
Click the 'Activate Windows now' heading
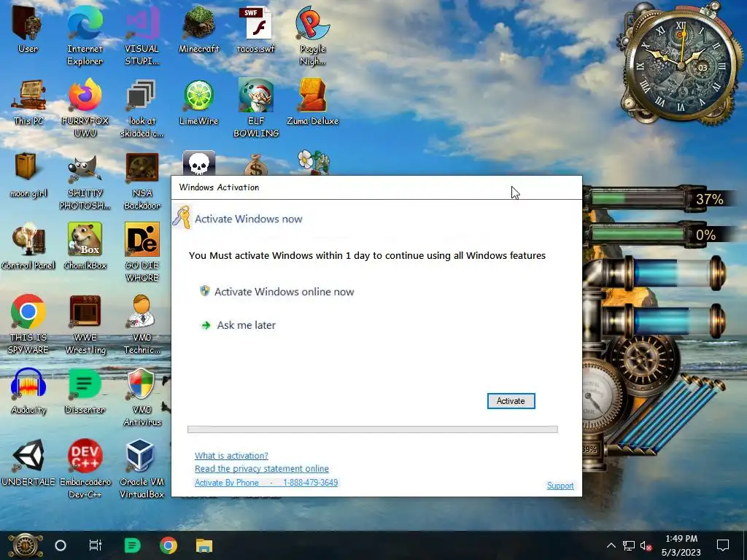pos(248,219)
